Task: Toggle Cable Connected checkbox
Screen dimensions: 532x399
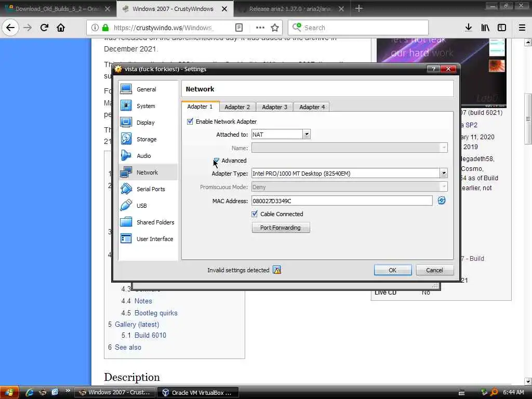Action: [255, 214]
